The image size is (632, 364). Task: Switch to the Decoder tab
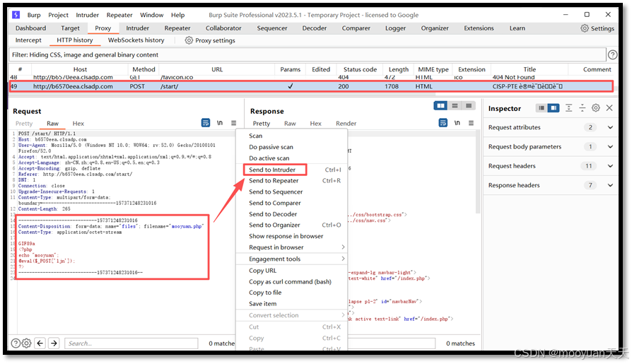pyautogui.click(x=315, y=28)
